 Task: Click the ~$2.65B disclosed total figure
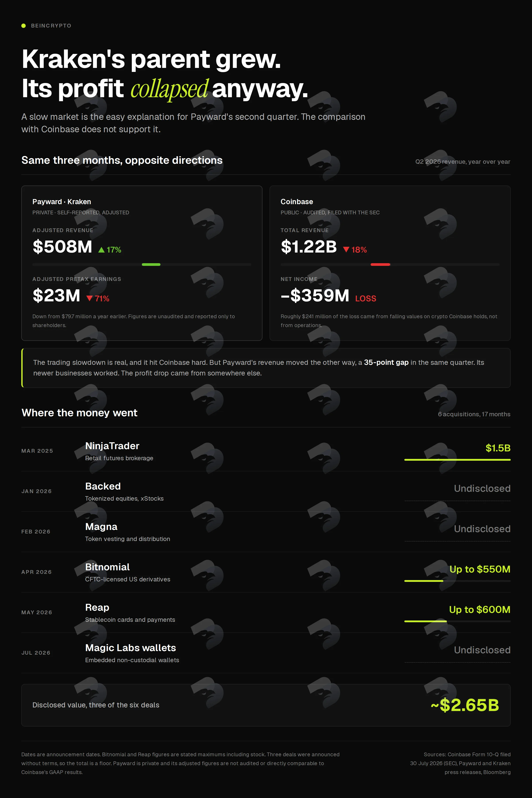tap(465, 705)
